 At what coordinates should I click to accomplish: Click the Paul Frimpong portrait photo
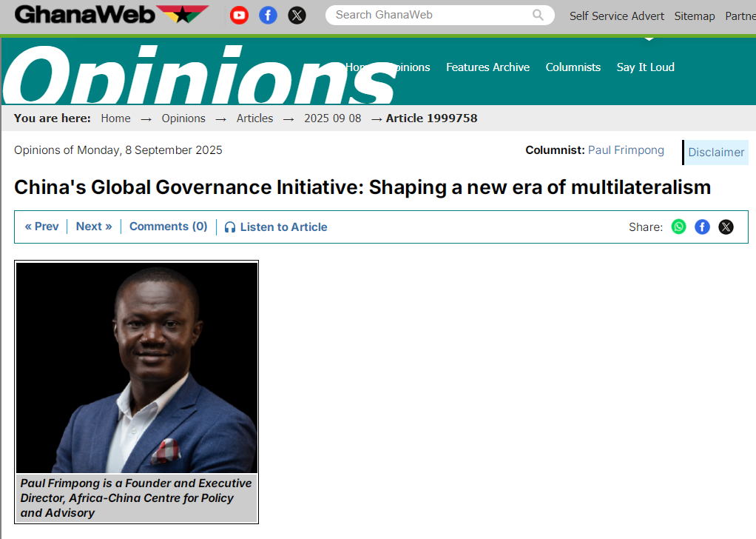(137, 367)
